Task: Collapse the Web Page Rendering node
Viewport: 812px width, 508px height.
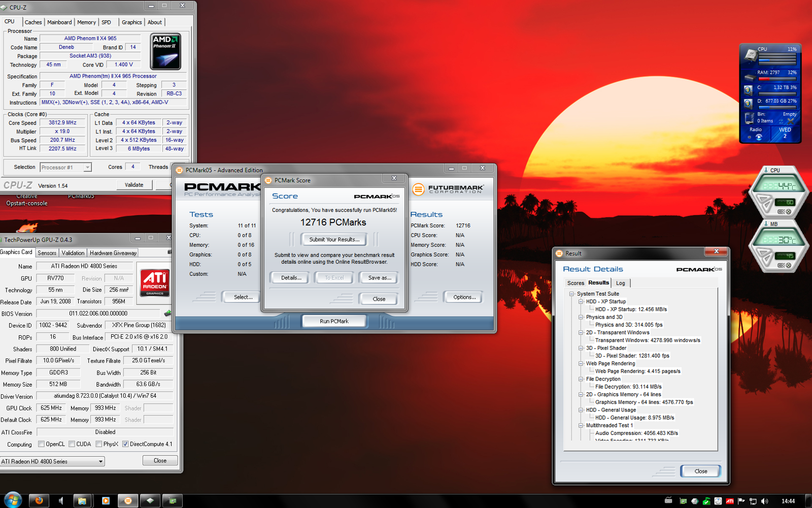Action: pyautogui.click(x=581, y=364)
